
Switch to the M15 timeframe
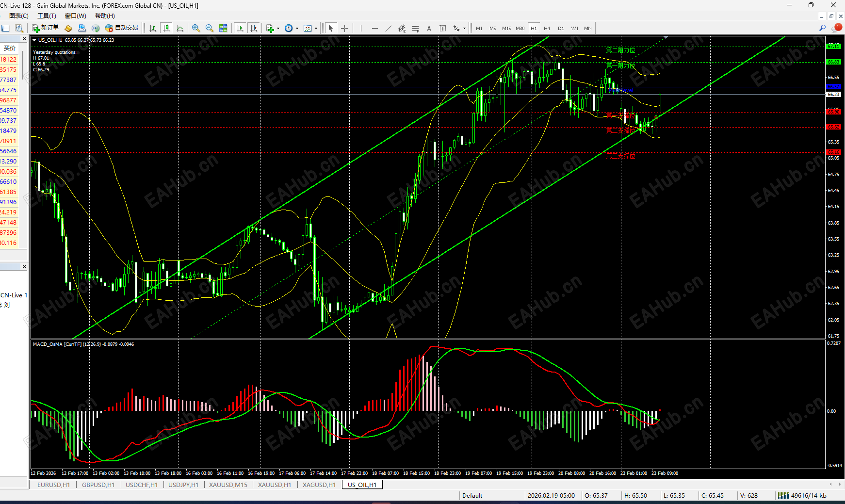(x=506, y=28)
